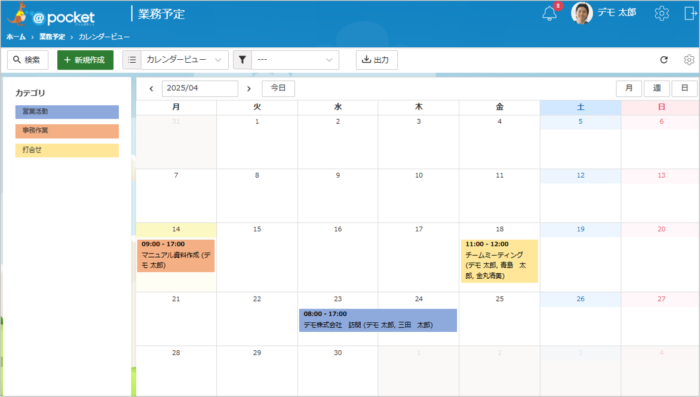This screenshot has width=700, height=397.
Task: Switch to 日 day view
Action: [684, 88]
